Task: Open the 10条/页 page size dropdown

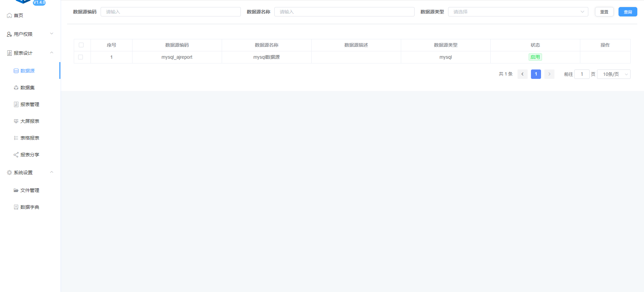Action: (x=614, y=74)
